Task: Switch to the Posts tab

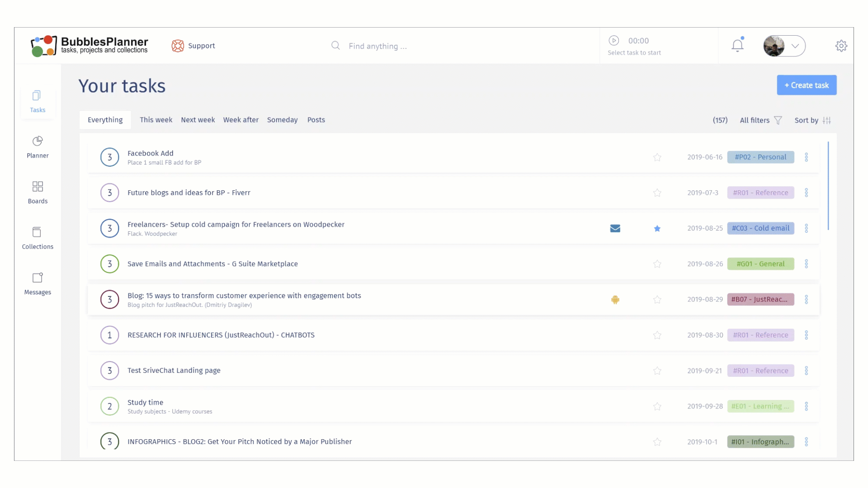Action: tap(316, 120)
